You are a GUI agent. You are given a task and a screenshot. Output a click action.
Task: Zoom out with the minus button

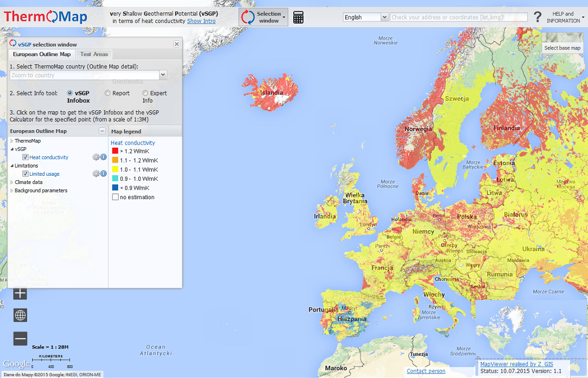pos(20,339)
